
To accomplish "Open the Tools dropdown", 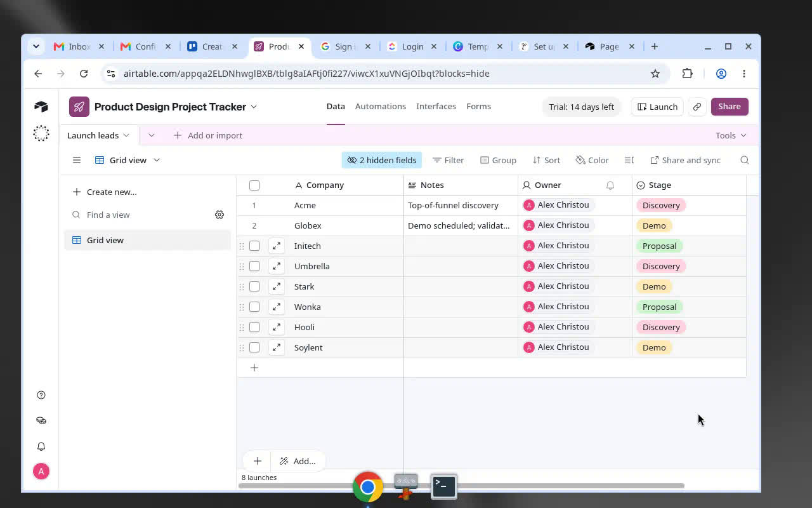I will coord(731,135).
